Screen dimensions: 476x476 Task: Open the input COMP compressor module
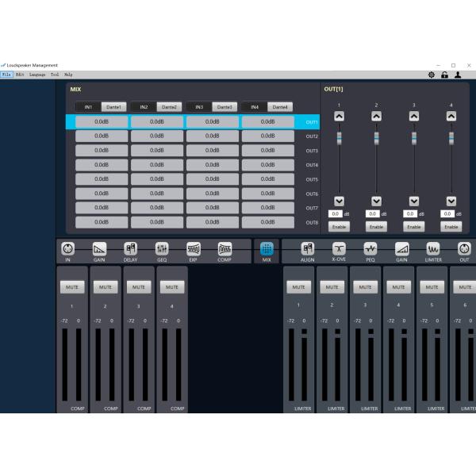225,249
